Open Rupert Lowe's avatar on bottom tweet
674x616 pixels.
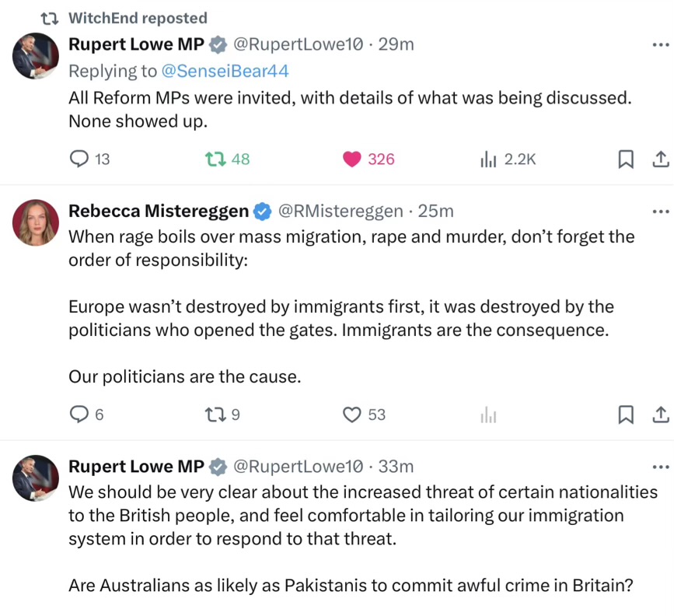pos(36,478)
